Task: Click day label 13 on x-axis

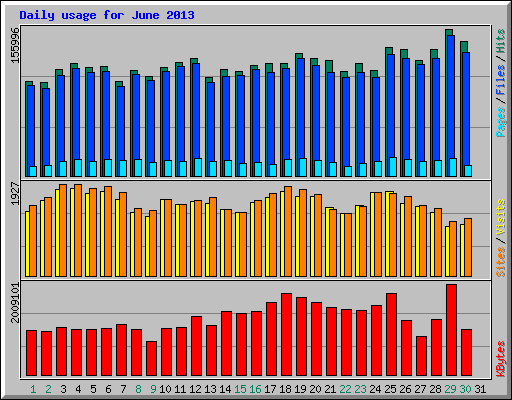Action: point(210,389)
